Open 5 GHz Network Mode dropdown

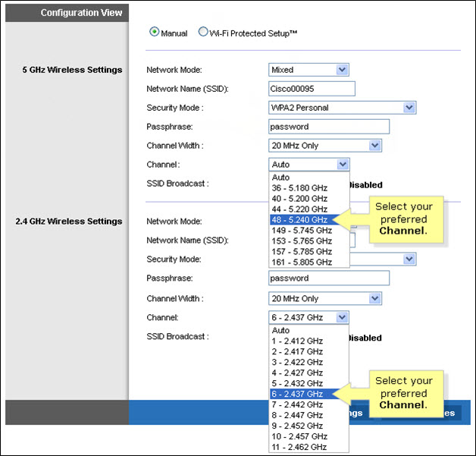click(308, 70)
